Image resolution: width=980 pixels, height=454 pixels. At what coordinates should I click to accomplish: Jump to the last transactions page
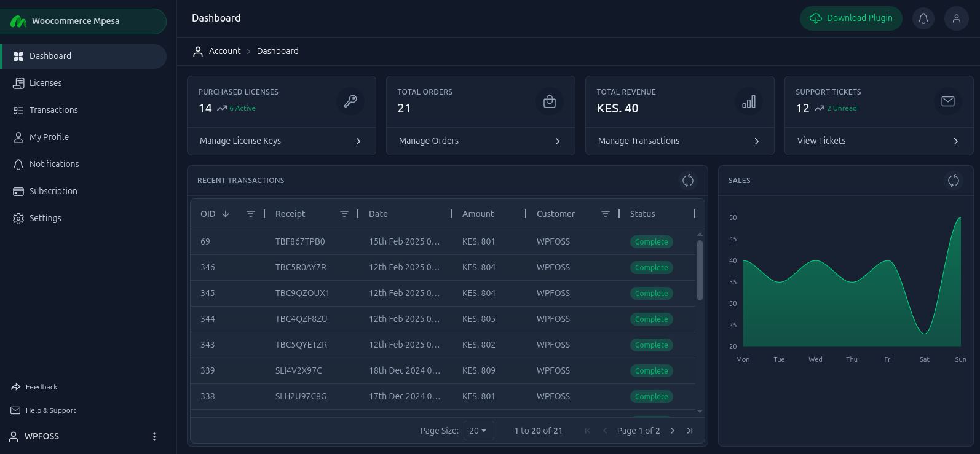[690, 431]
